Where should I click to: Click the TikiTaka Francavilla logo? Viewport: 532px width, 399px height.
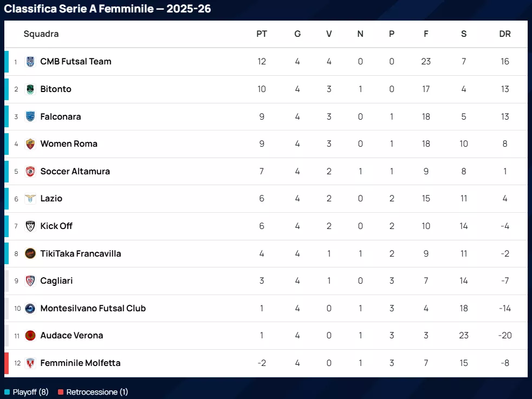click(x=30, y=253)
